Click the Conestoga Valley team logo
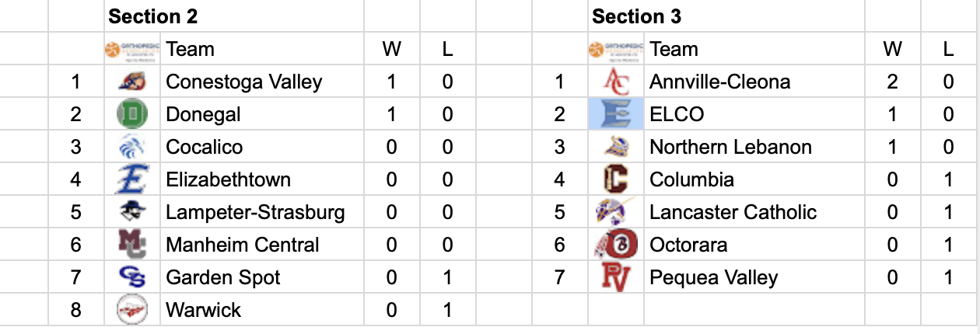The image size is (980, 334). (131, 82)
